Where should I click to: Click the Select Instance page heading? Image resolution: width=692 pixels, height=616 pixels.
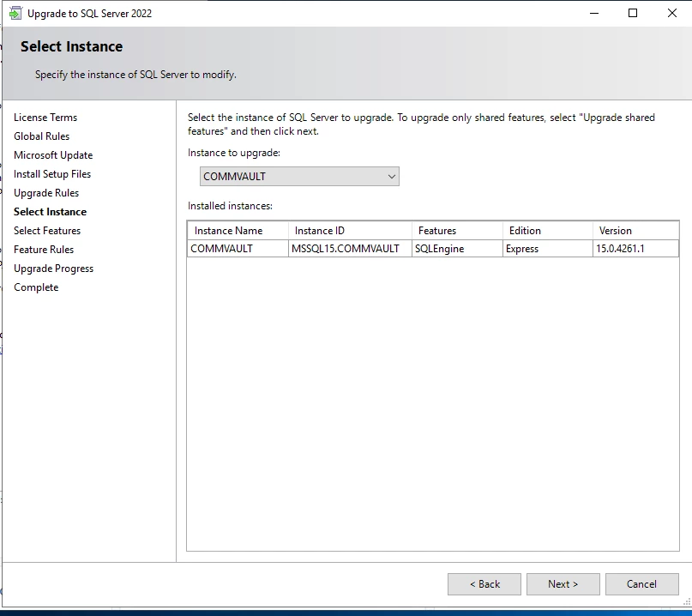(71, 46)
